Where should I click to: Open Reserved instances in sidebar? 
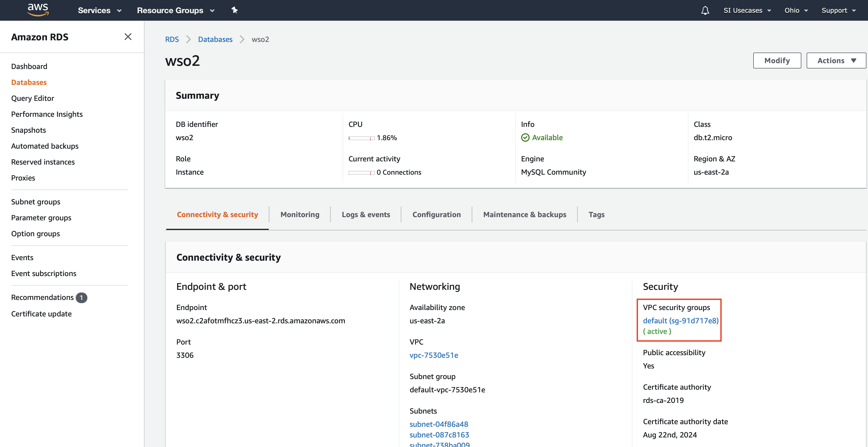(43, 162)
